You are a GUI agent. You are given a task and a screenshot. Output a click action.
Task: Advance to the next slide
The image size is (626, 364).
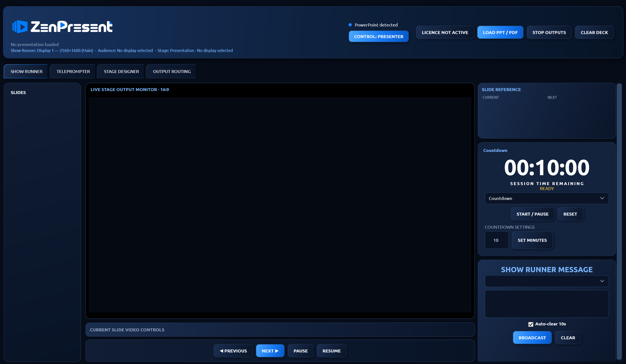pos(270,351)
